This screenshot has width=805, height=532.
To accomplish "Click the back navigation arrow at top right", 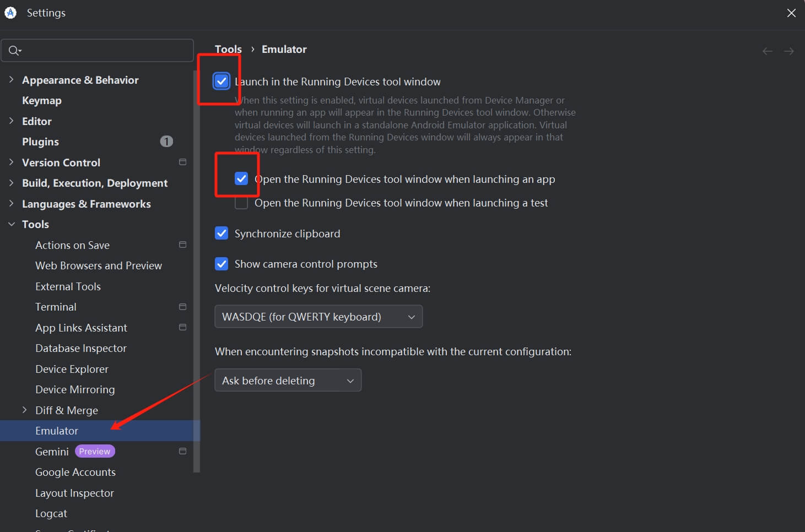I will [x=767, y=51].
